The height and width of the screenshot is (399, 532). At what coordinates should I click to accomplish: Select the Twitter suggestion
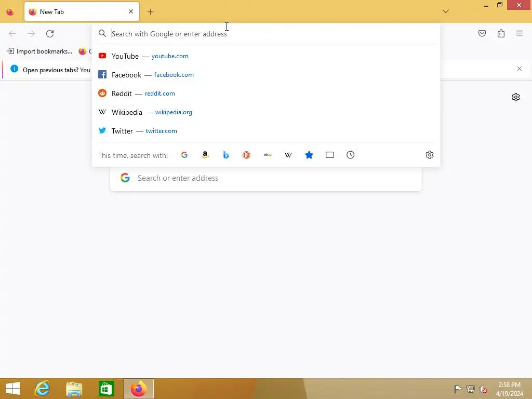pyautogui.click(x=266, y=130)
